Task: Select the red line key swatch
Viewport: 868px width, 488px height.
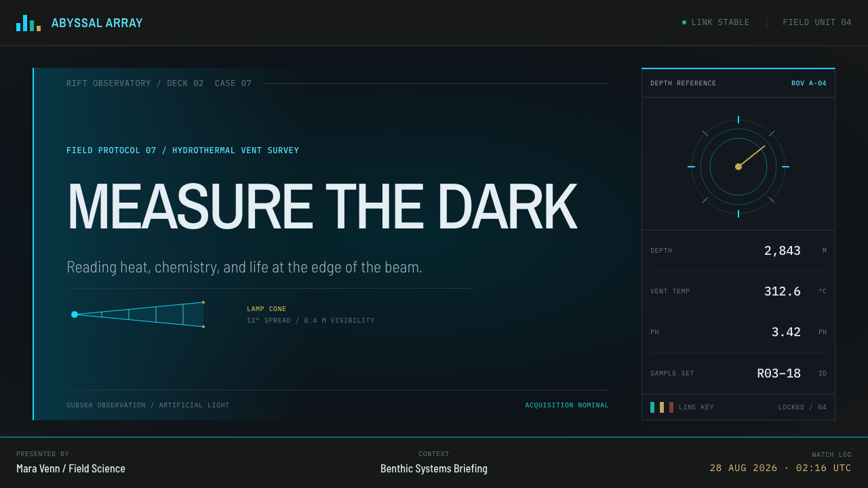Action: click(x=671, y=407)
